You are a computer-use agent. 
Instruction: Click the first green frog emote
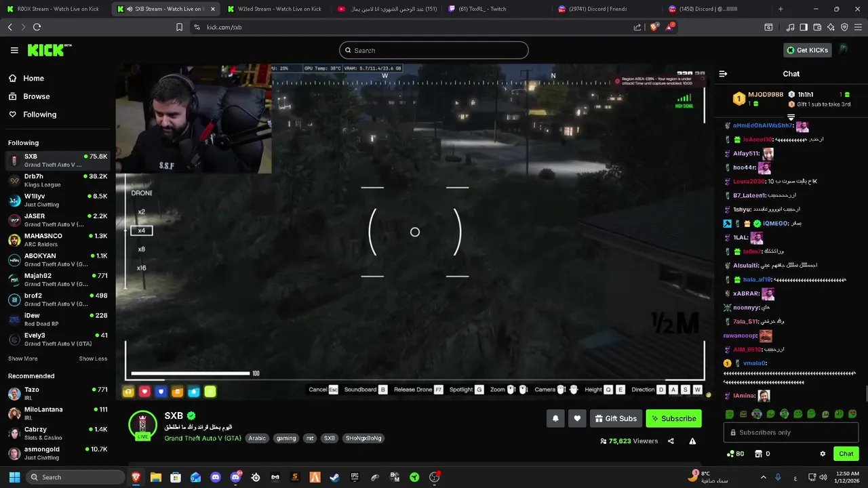(x=730, y=414)
